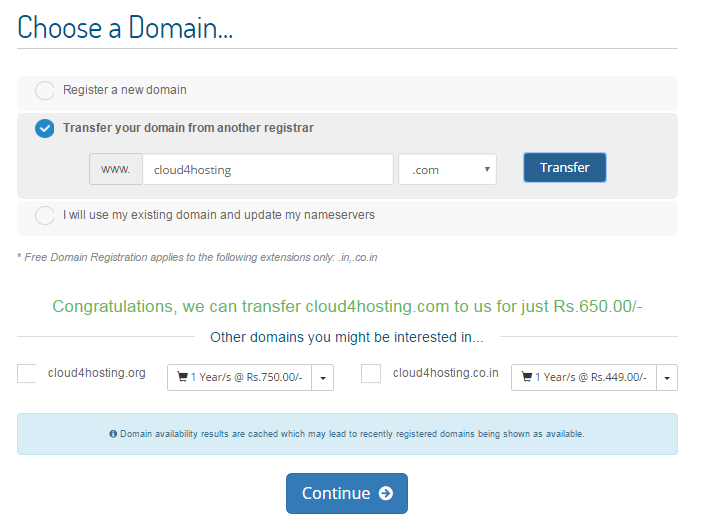Viewport: 704px width, 531px height.
Task: Choose the use existing domain radio option
Action: coord(45,216)
